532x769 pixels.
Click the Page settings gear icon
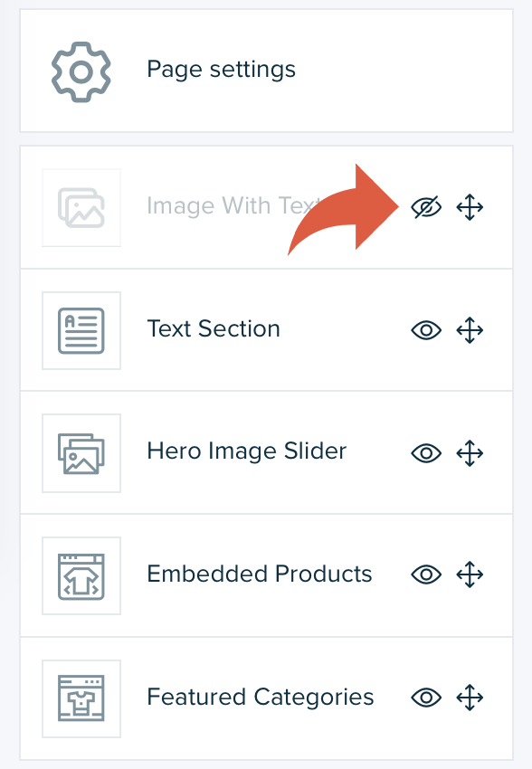pyautogui.click(x=81, y=71)
